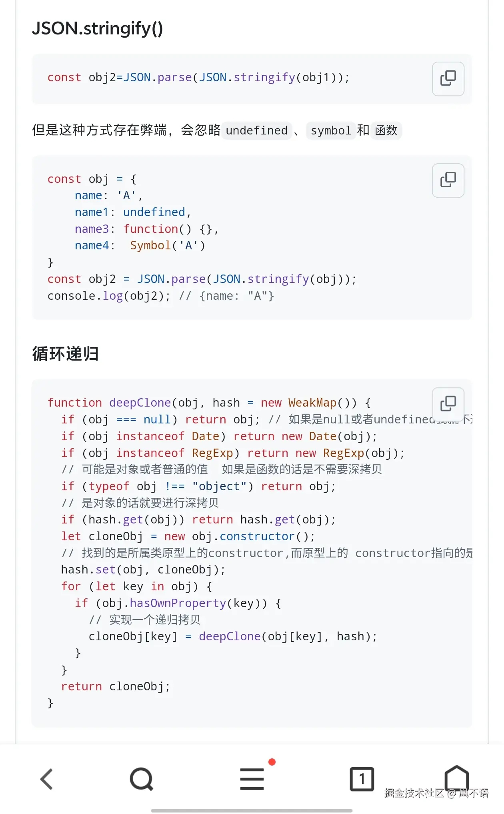Open the hamburger menu with red dot
This screenshot has width=504, height=814.
point(252,778)
